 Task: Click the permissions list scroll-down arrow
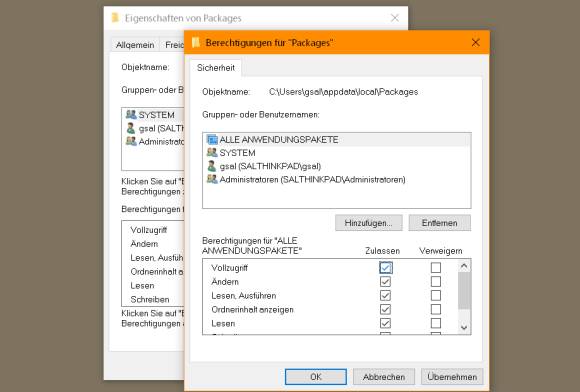464,328
